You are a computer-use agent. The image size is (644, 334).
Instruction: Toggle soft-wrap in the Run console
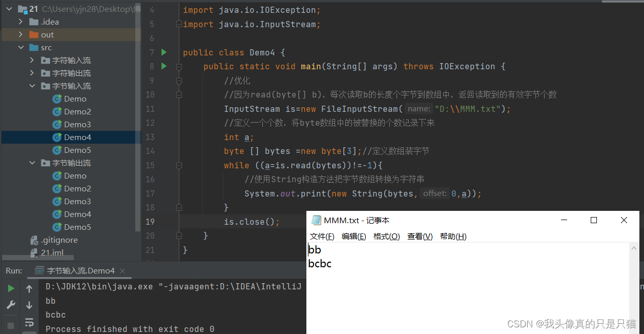tap(29, 323)
